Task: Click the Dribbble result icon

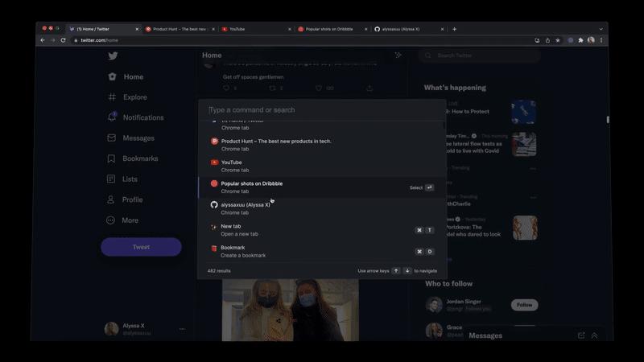Action: click(x=214, y=183)
